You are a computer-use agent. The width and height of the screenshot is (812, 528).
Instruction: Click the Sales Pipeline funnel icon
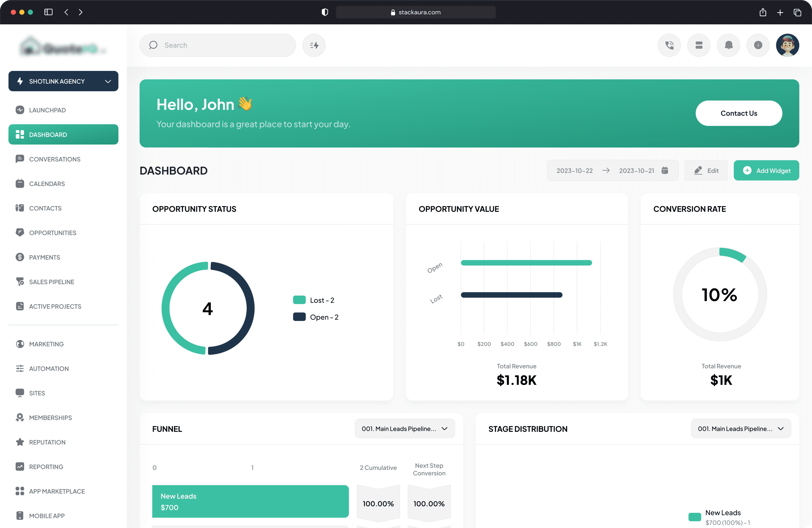point(20,282)
